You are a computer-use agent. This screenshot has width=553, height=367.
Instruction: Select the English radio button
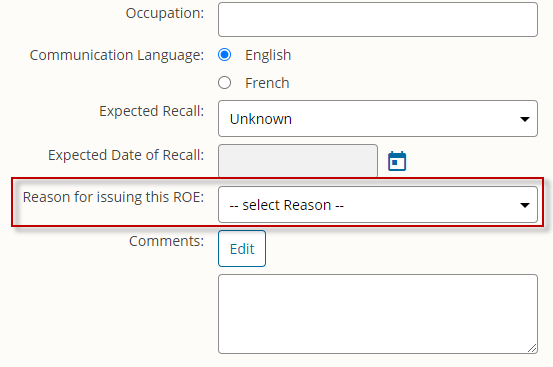225,55
